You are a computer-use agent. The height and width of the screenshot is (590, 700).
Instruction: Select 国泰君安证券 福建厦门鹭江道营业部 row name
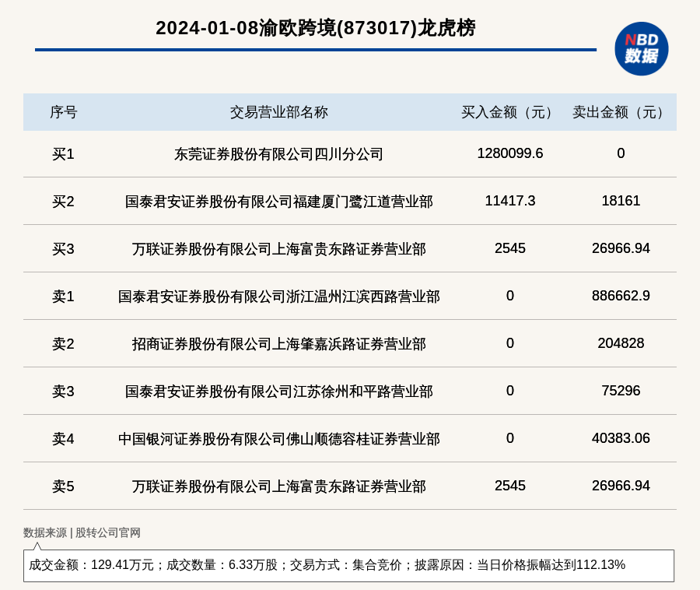pos(278,202)
